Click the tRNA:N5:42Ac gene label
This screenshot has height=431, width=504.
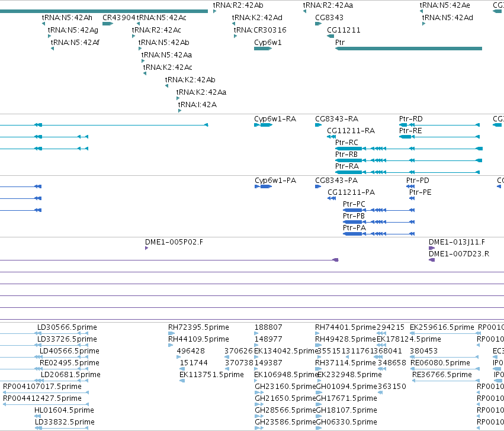161,18
